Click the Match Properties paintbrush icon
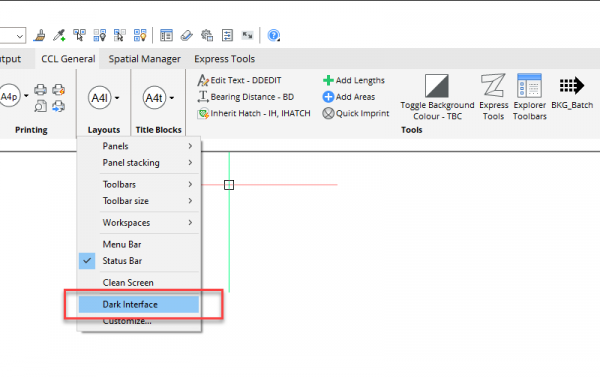This screenshot has height=378, width=600. point(39,36)
